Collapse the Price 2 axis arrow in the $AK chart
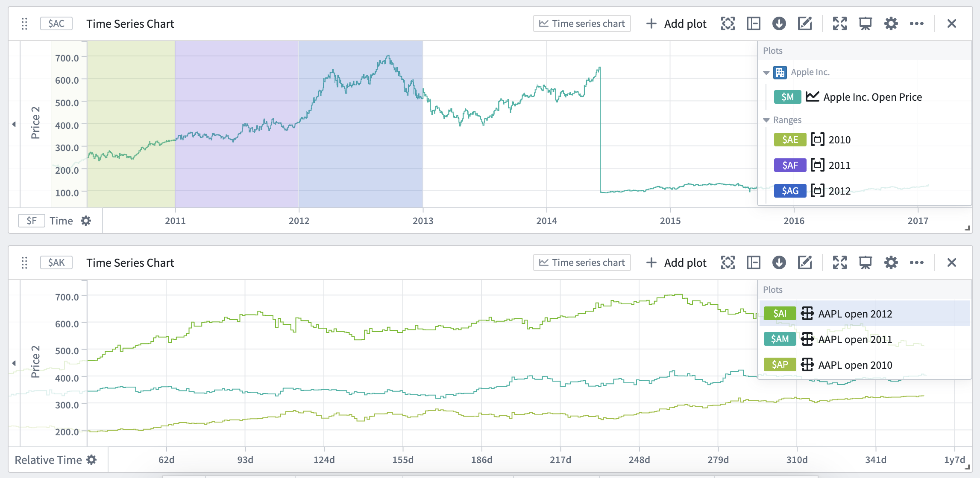This screenshot has width=980, height=478. coord(14,363)
